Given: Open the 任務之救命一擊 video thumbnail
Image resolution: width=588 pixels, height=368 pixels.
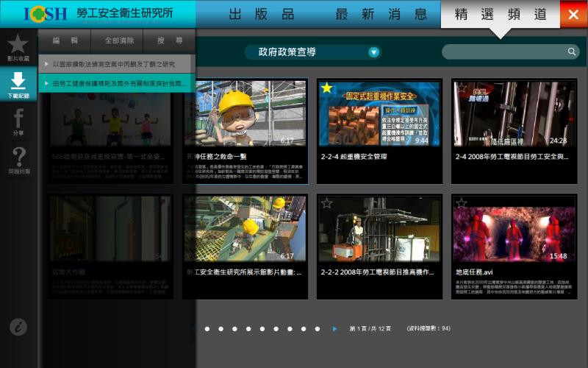Looking at the screenshot, I should click(245, 114).
